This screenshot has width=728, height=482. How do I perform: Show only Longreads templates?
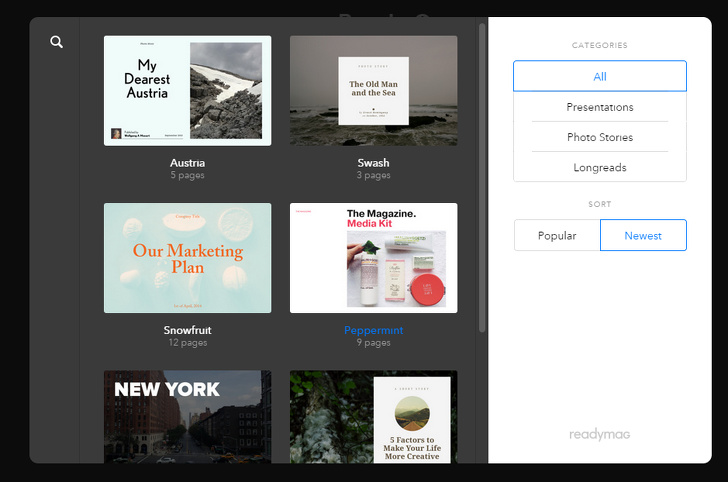[x=599, y=167]
